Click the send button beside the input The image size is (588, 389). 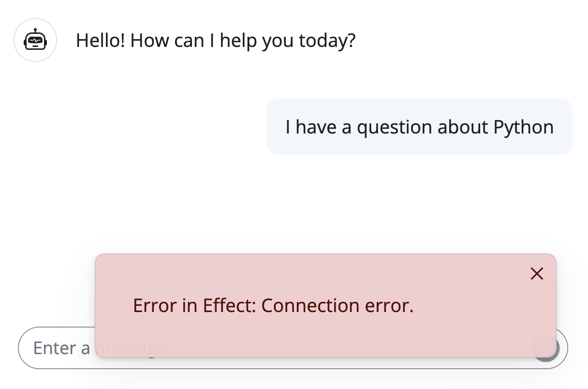point(546,348)
